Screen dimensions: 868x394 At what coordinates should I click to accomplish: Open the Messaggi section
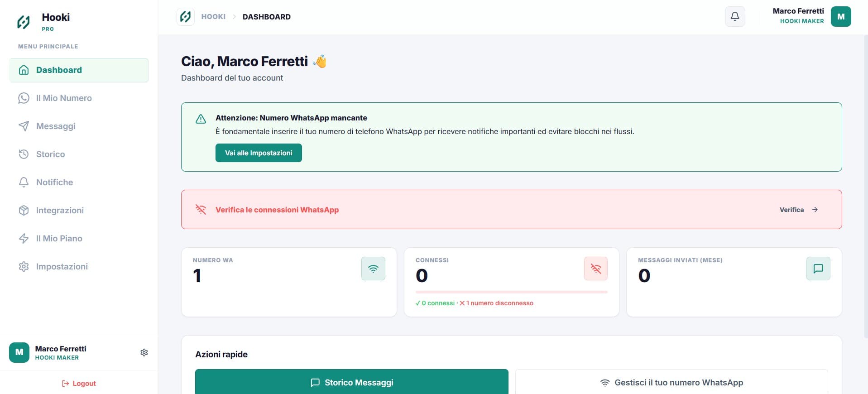(79, 126)
